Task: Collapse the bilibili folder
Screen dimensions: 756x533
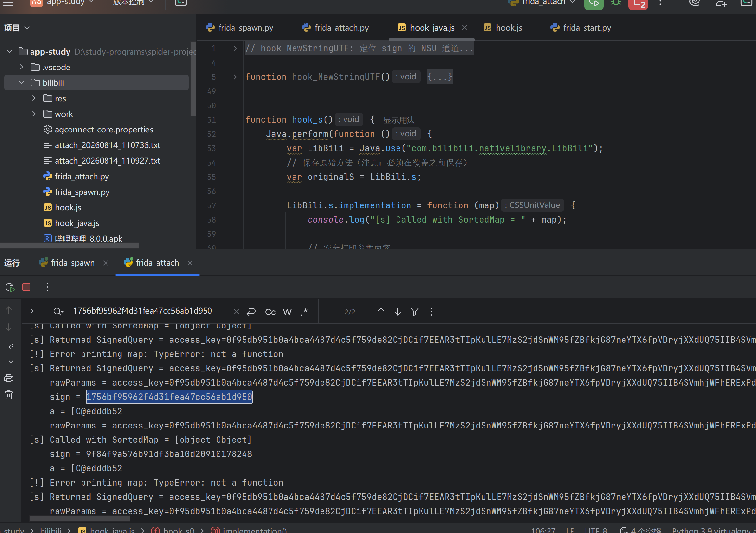Action: click(x=22, y=83)
